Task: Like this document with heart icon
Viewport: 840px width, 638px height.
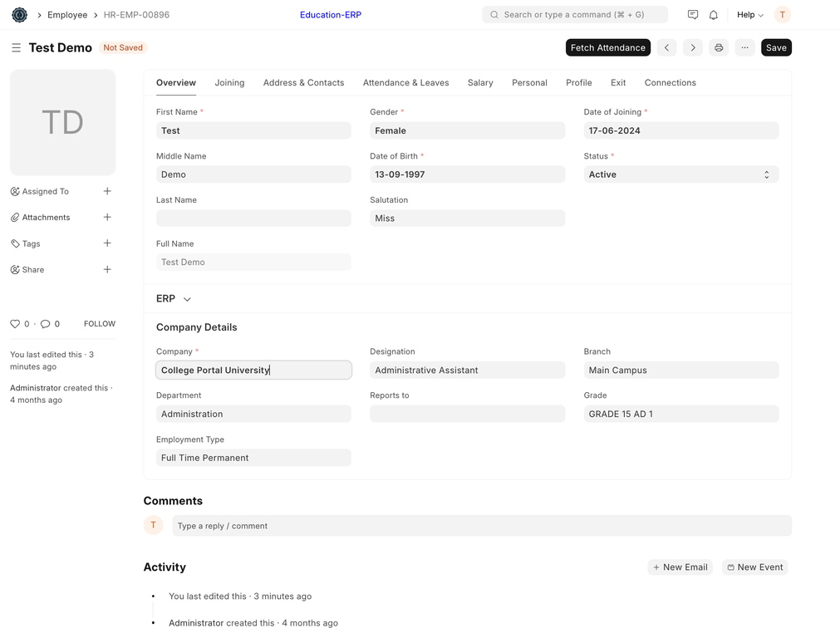Action: (x=15, y=324)
